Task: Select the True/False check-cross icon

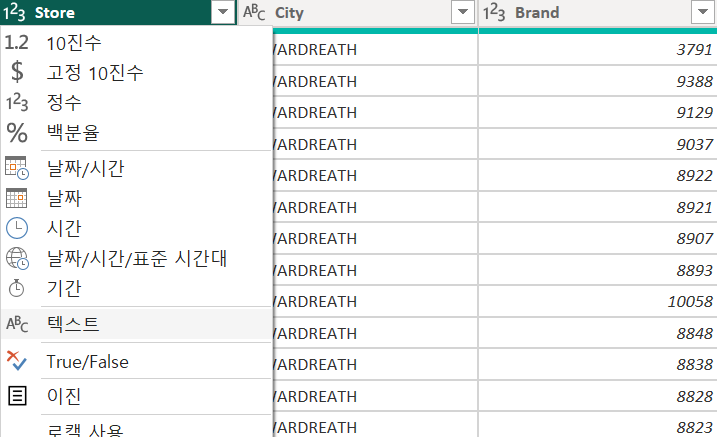Action: click(17, 361)
